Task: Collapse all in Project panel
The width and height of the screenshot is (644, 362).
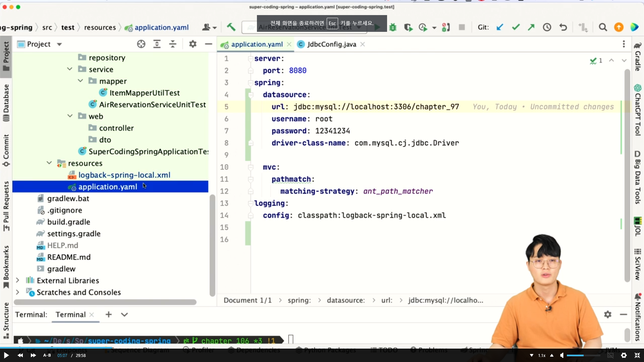Action: pos(173,44)
